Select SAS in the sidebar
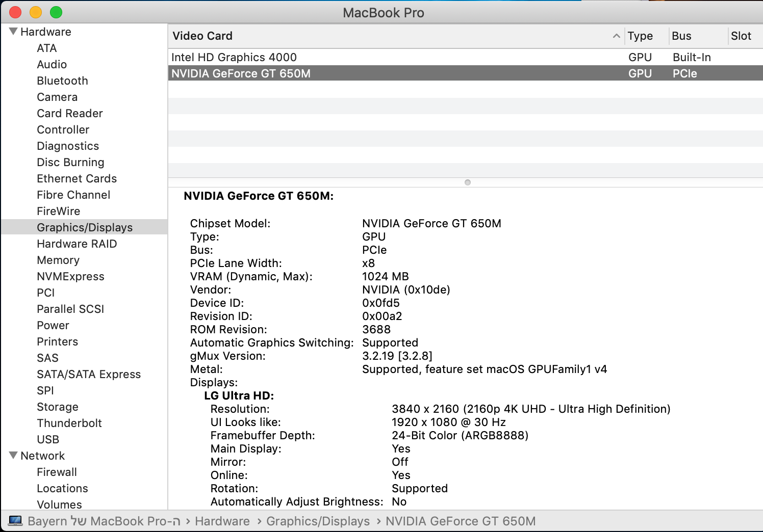 point(47,358)
